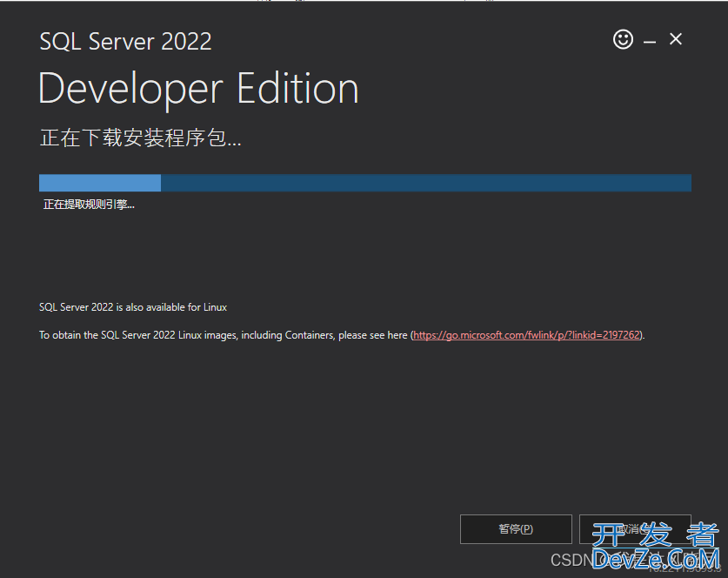This screenshot has width=728, height=578.
Task: Click the smiley feedback icon
Action: (x=623, y=39)
